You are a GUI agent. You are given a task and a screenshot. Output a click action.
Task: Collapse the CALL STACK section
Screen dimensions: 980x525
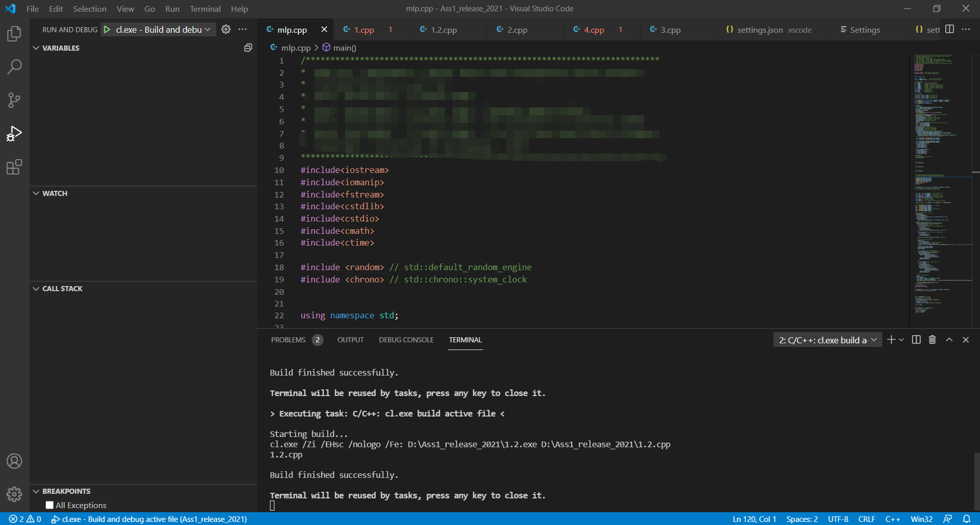(x=36, y=289)
